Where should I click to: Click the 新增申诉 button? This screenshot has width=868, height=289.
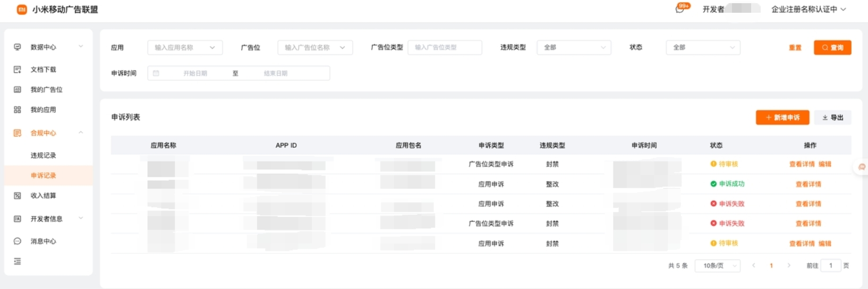point(782,117)
